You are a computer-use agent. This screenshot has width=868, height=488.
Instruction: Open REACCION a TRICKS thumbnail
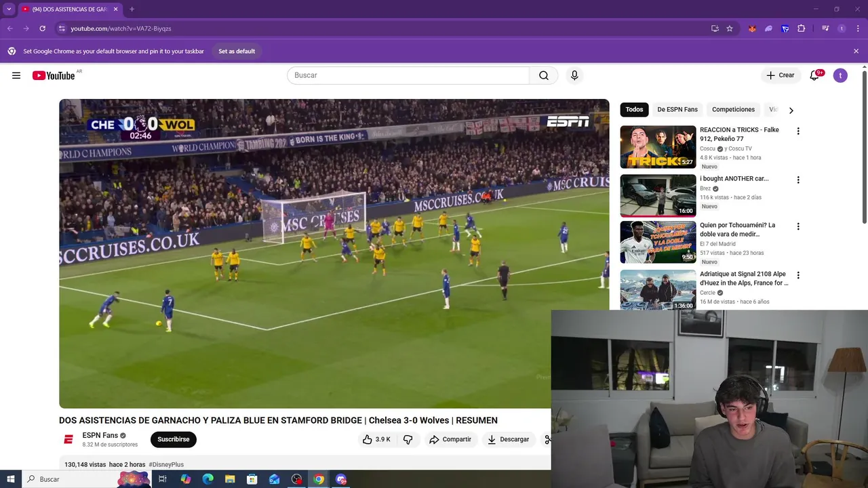[x=658, y=147]
